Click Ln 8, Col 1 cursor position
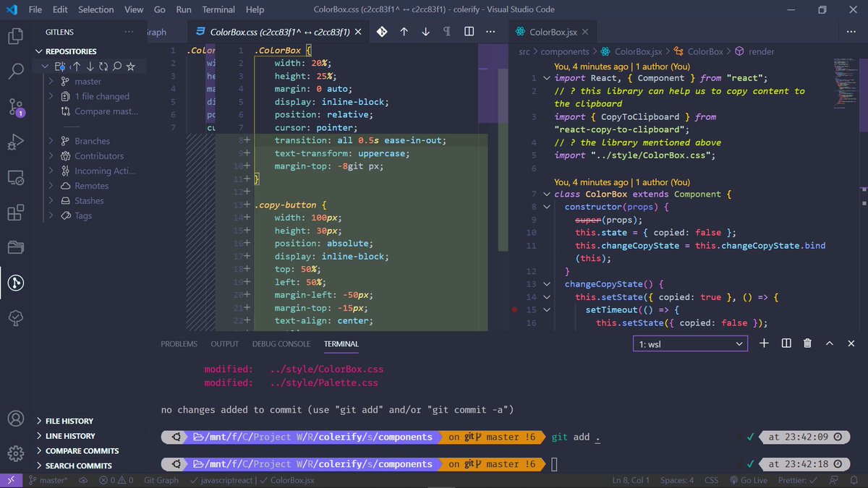Screen dimensions: 868x488 (x=631, y=480)
